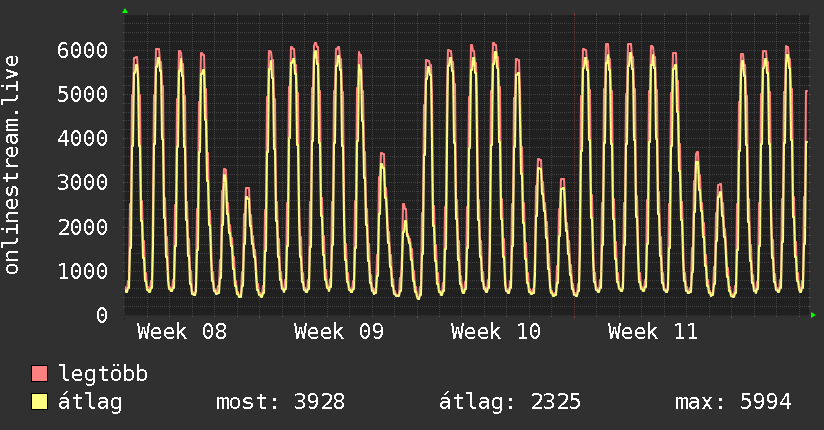Screen dimensions: 824x430
Task: Click the 1000 y-axis tick label
Action: click(x=82, y=271)
